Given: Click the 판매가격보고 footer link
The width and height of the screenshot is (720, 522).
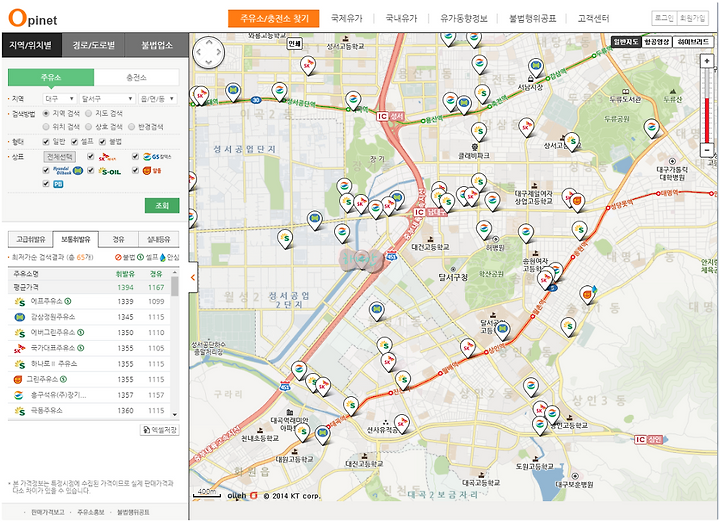Looking at the screenshot, I should pyautogui.click(x=48, y=512).
